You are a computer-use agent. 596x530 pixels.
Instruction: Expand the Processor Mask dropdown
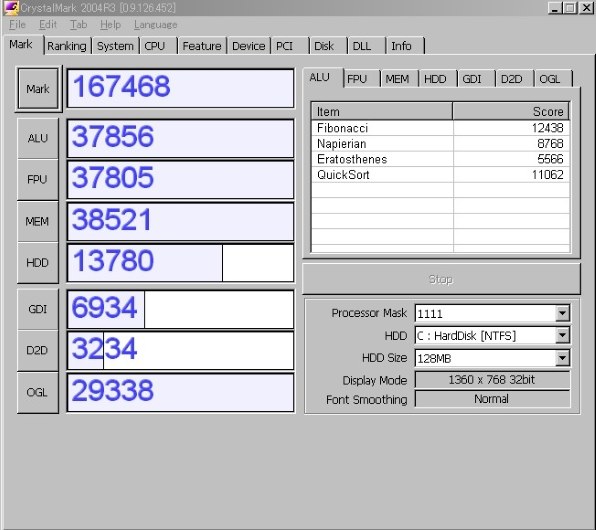tap(562, 314)
